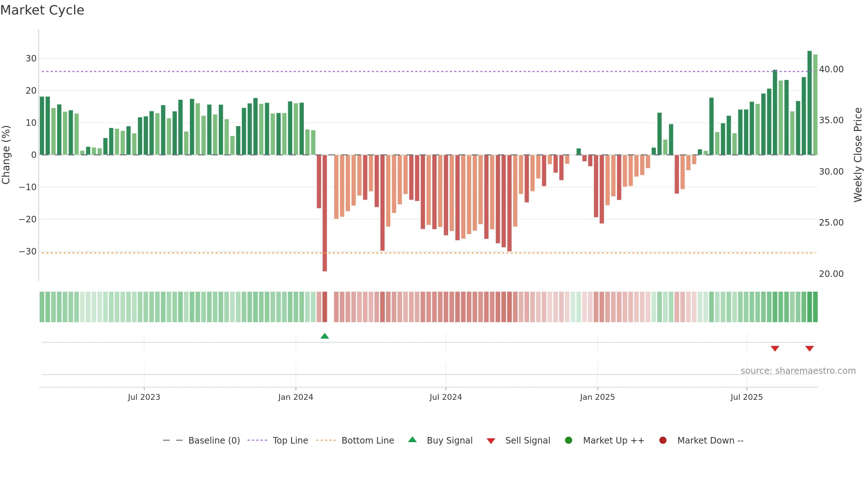Click the Jul 2024 axis label
Viewport: 868px width, 488px height.
pyautogui.click(x=446, y=397)
